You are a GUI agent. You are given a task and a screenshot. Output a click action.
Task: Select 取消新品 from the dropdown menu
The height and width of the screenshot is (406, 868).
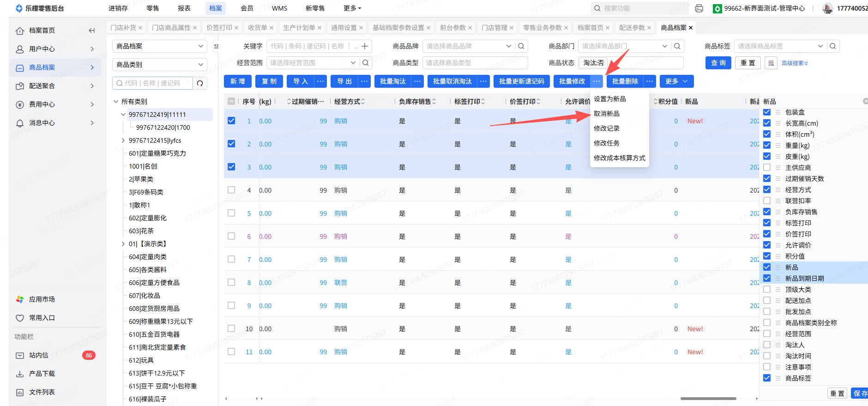tap(607, 114)
